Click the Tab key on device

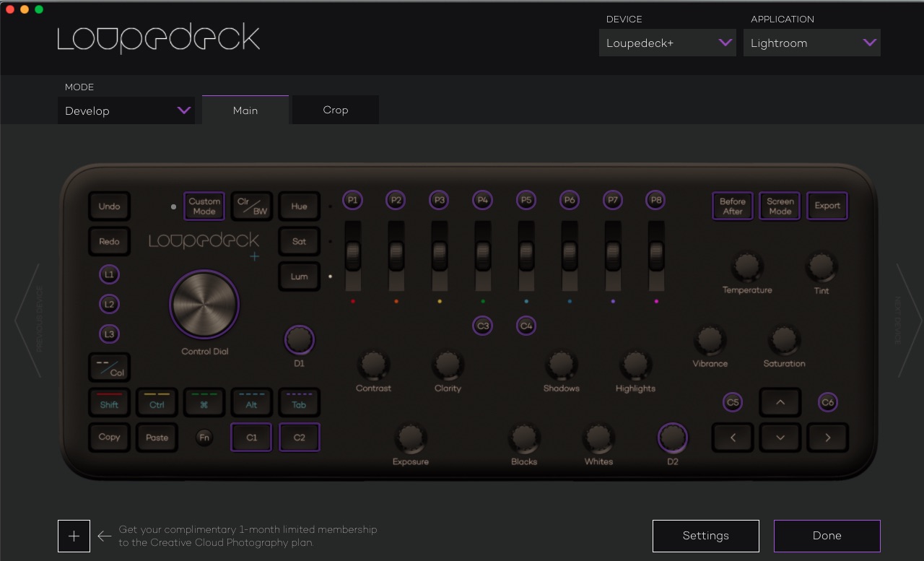299,403
